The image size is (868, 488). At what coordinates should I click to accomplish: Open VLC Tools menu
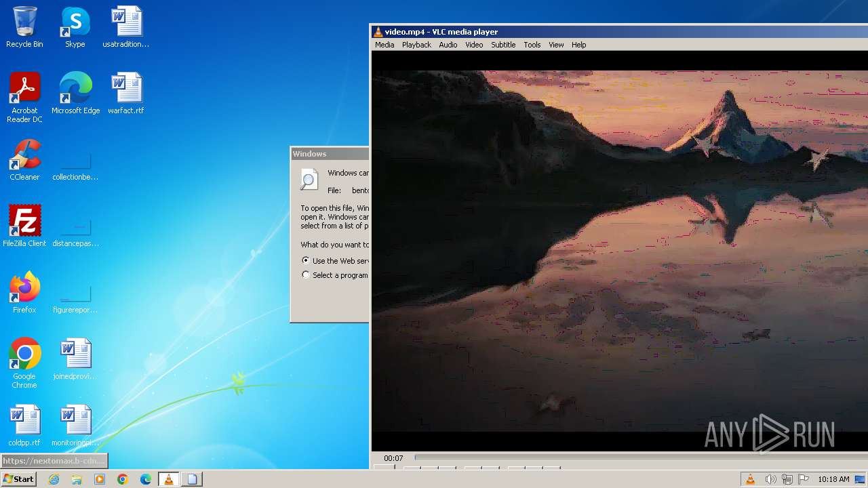coord(532,45)
